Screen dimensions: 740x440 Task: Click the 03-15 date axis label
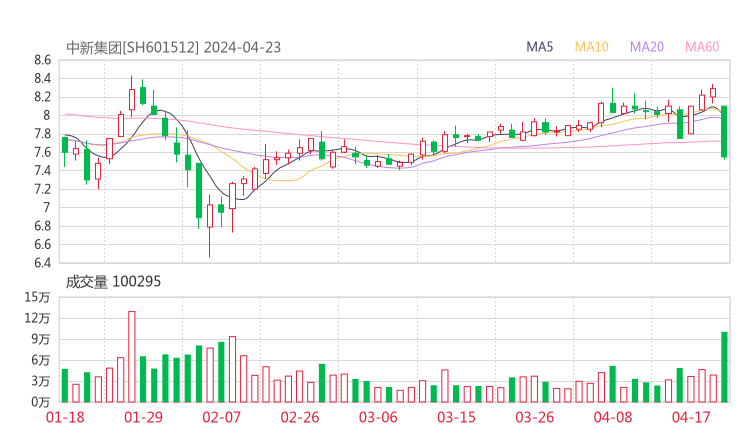456,417
